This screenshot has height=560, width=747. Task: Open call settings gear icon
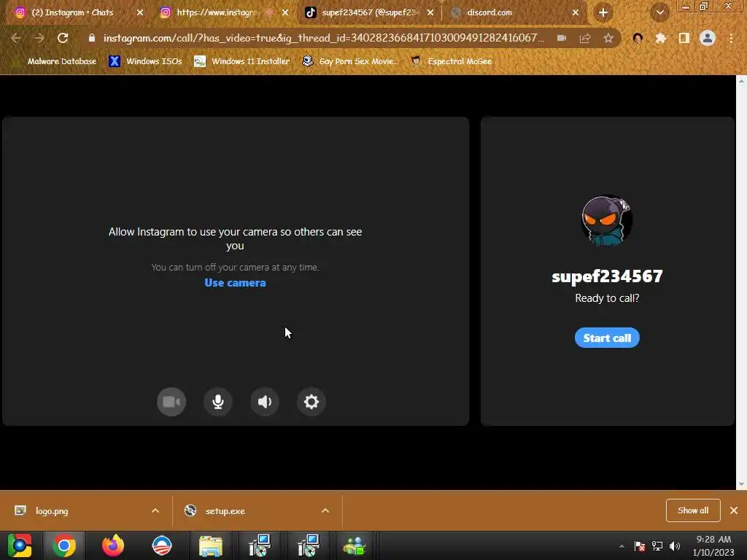click(x=311, y=402)
